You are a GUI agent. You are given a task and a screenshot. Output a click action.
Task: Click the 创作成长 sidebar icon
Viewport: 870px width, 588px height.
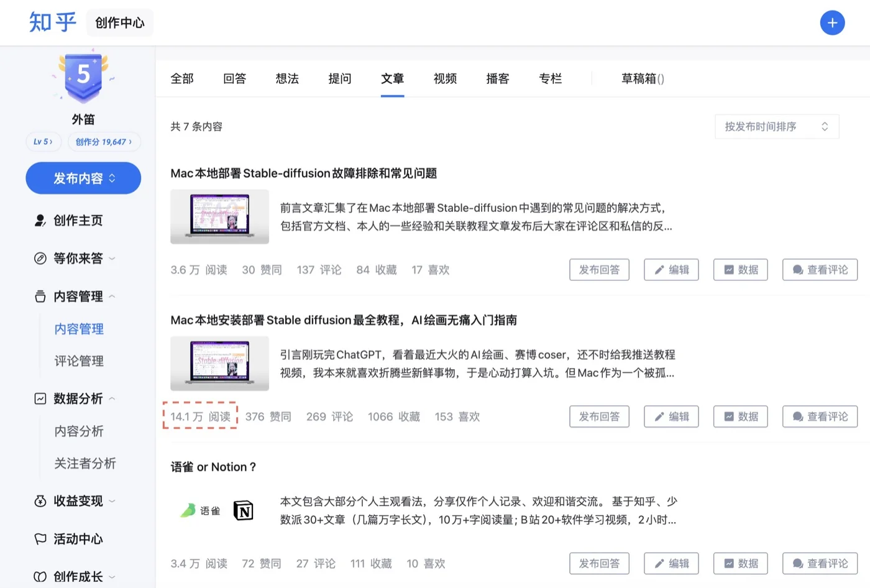(40, 577)
